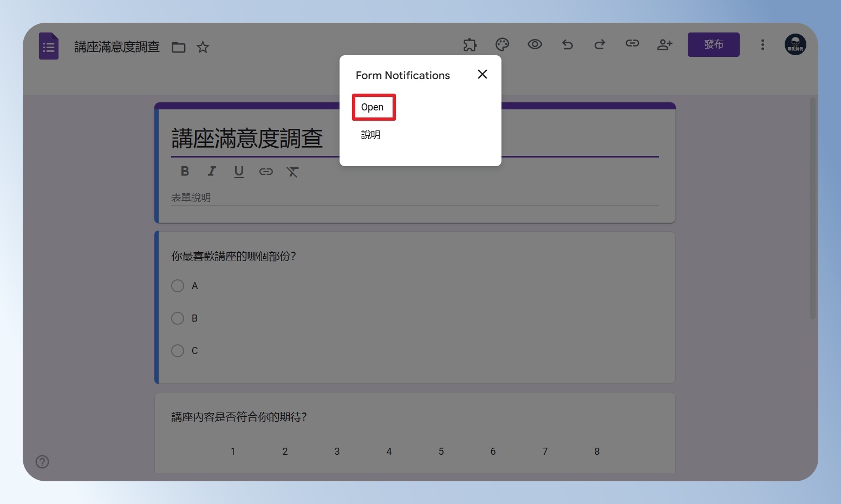The width and height of the screenshot is (841, 504).
Task: Open the three-dot more options menu
Action: click(762, 44)
